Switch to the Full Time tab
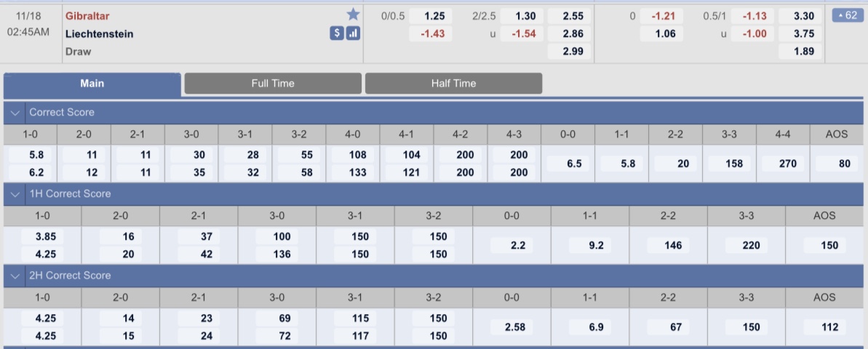 coord(273,84)
